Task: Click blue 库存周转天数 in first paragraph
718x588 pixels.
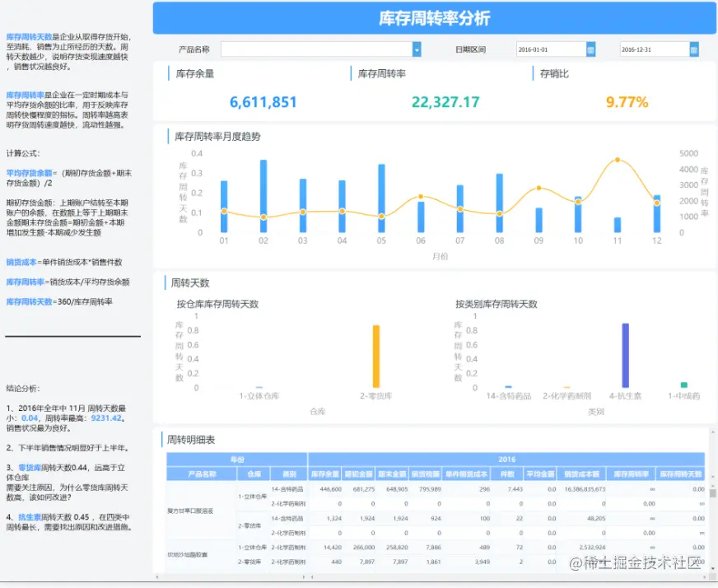Action: coord(30,37)
